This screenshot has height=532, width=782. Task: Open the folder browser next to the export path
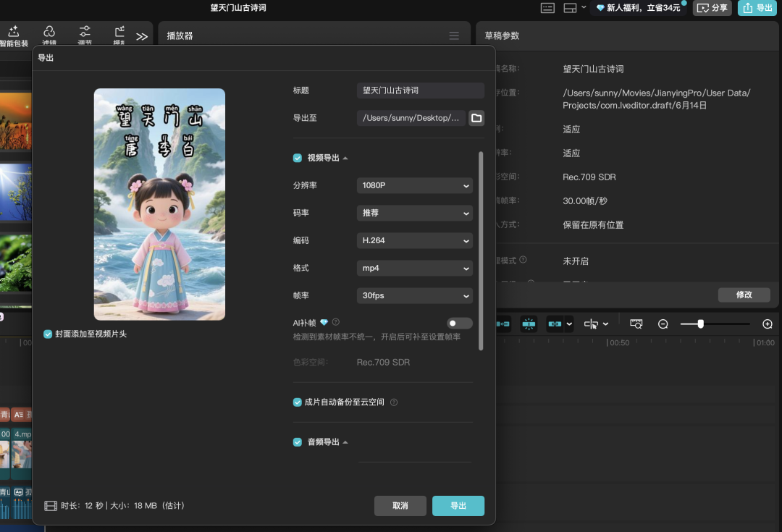tap(476, 117)
